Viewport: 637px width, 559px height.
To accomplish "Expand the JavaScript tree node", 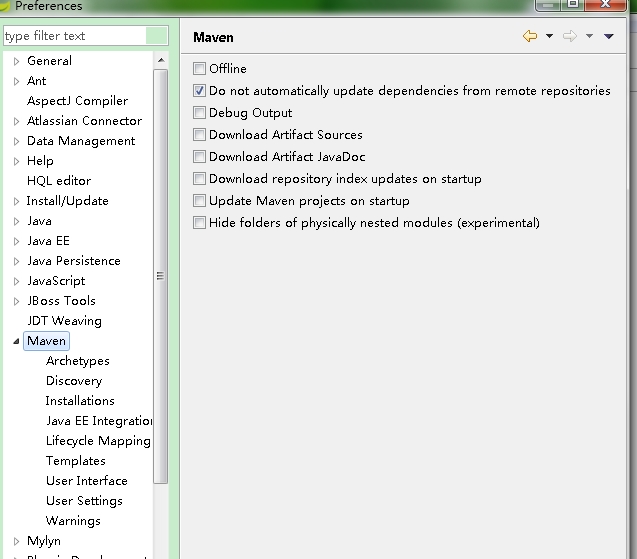I will pos(16,281).
